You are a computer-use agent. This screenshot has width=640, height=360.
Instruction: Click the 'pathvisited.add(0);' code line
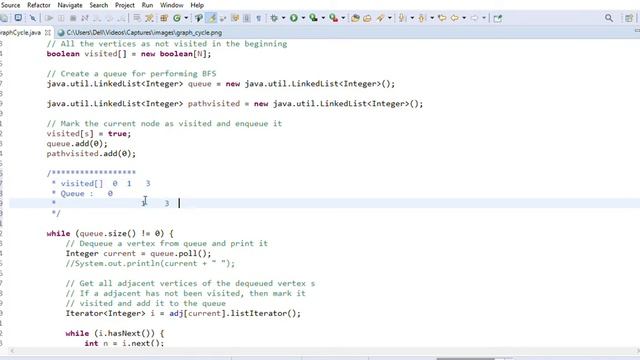click(x=91, y=153)
